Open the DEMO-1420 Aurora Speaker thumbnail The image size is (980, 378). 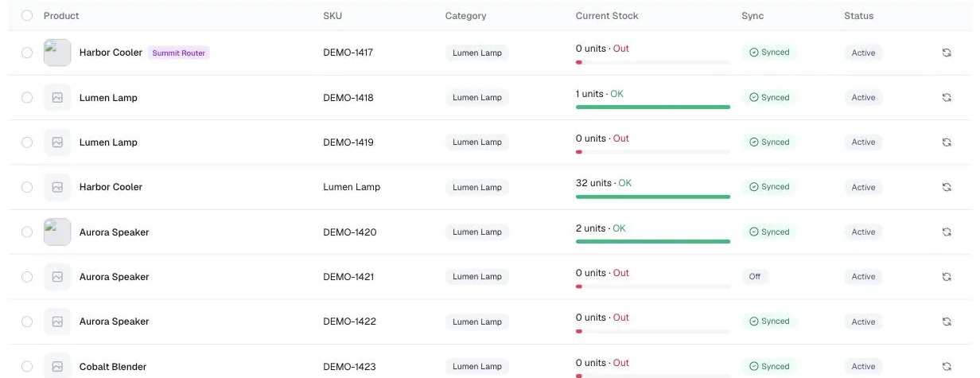[x=57, y=232]
